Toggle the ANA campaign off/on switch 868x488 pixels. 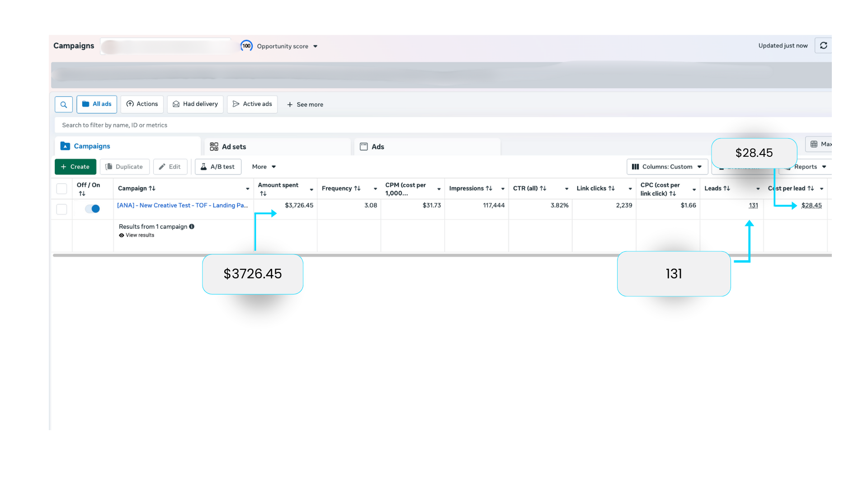(x=93, y=209)
